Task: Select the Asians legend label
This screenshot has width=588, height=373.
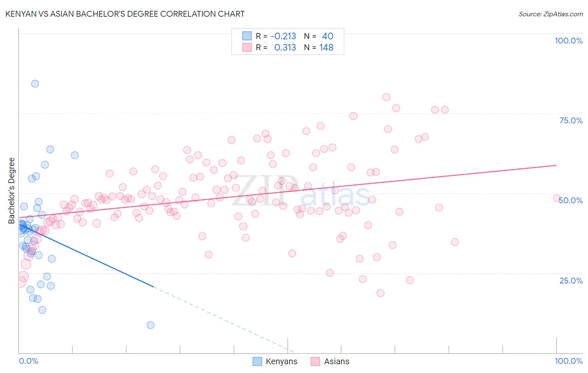Action: pos(337,361)
